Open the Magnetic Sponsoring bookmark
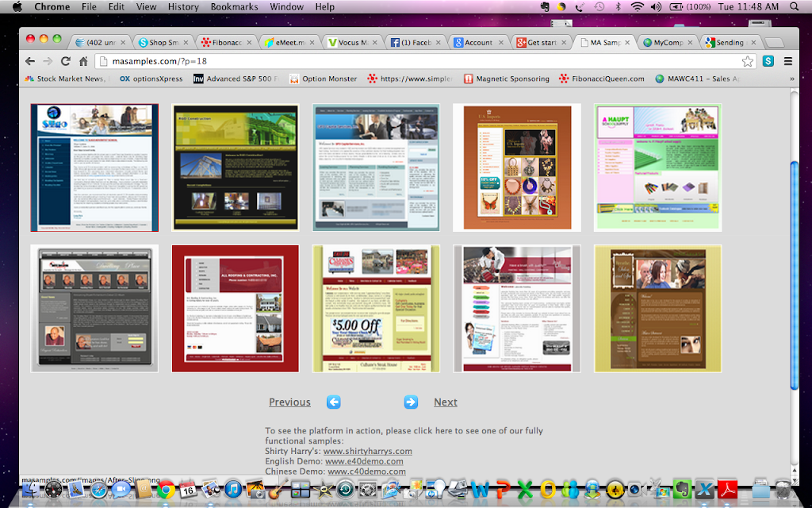The image size is (812, 508). point(507,79)
